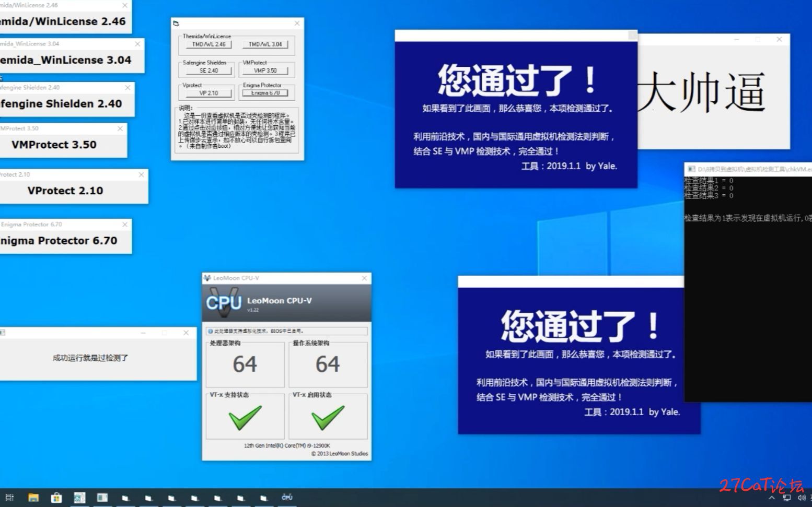The width and height of the screenshot is (812, 507).
Task: Close the VProtect 2.10 window
Action: (x=141, y=175)
